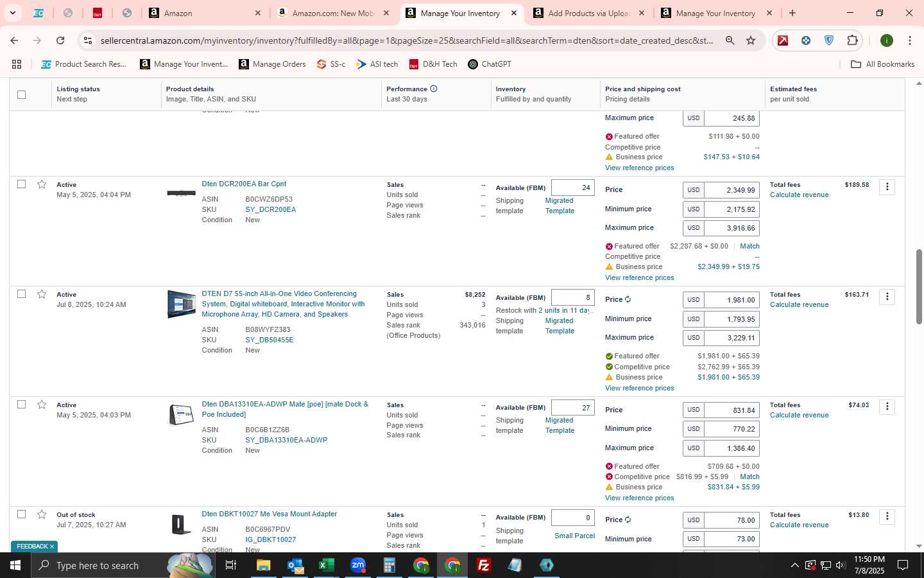Open the Manage Orders bookmark
924x578 pixels.
click(x=272, y=64)
